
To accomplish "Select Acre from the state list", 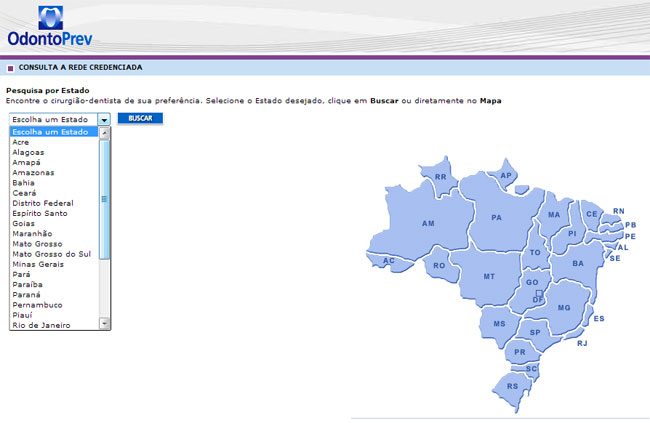I will [54, 142].
